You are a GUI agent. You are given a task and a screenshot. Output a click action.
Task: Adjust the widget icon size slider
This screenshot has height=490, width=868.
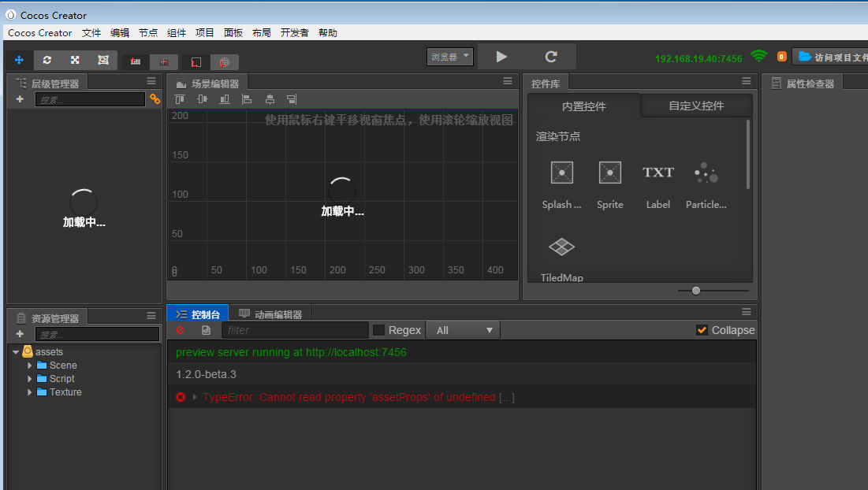point(696,291)
